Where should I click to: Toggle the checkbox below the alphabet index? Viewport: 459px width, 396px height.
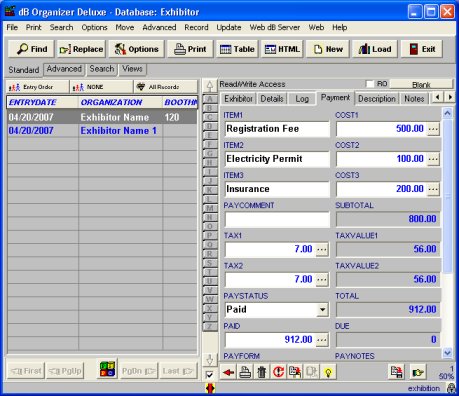click(209, 375)
